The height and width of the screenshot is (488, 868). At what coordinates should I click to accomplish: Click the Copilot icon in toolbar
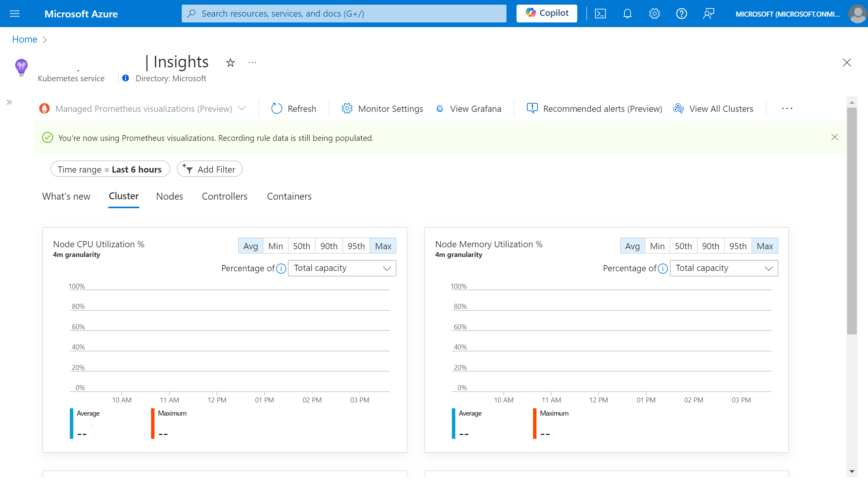coord(547,13)
